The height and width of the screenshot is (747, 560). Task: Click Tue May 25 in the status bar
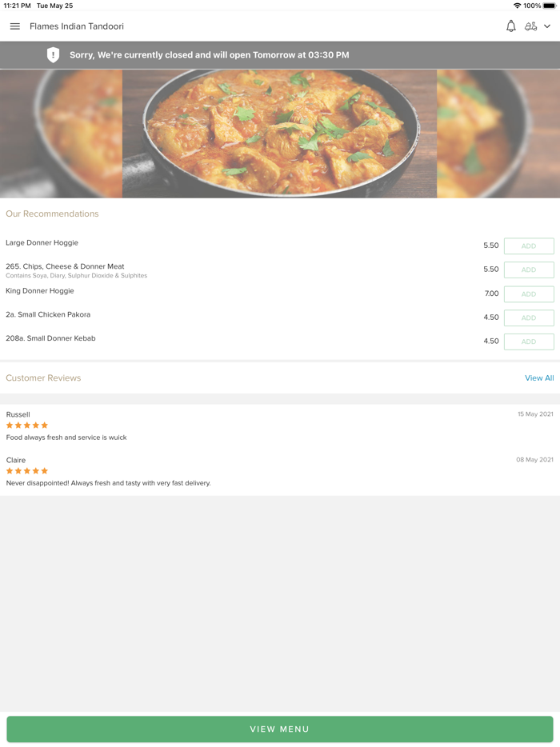54,5
